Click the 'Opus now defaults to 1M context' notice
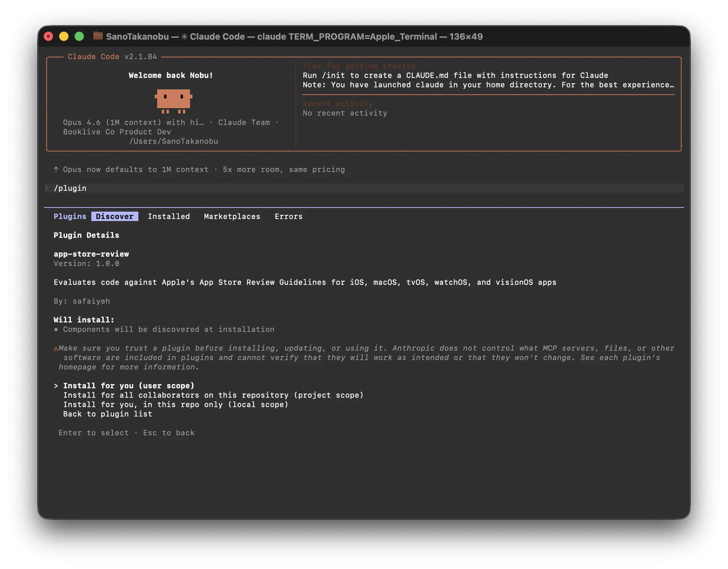 [x=204, y=169]
